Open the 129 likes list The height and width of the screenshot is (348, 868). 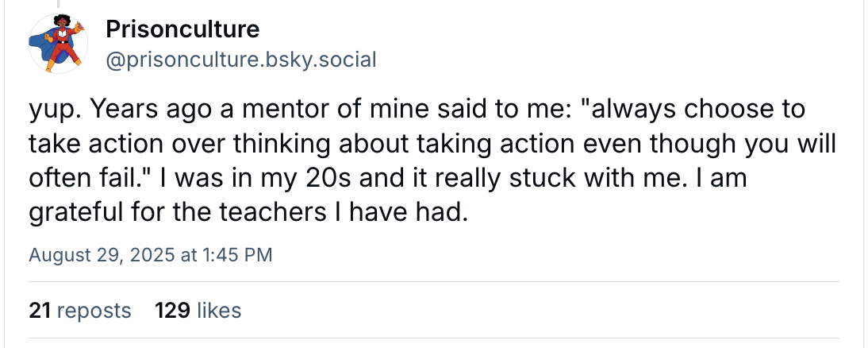(198, 310)
